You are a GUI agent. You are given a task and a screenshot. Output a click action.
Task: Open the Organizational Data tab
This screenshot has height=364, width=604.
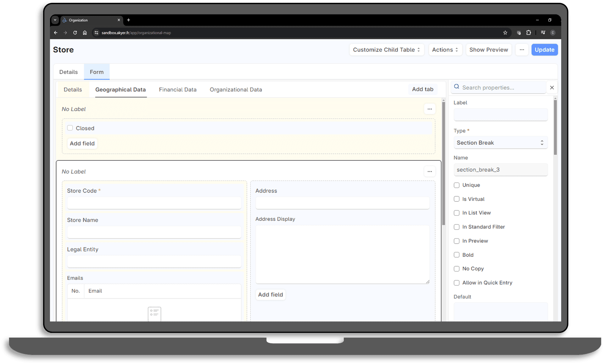point(236,90)
